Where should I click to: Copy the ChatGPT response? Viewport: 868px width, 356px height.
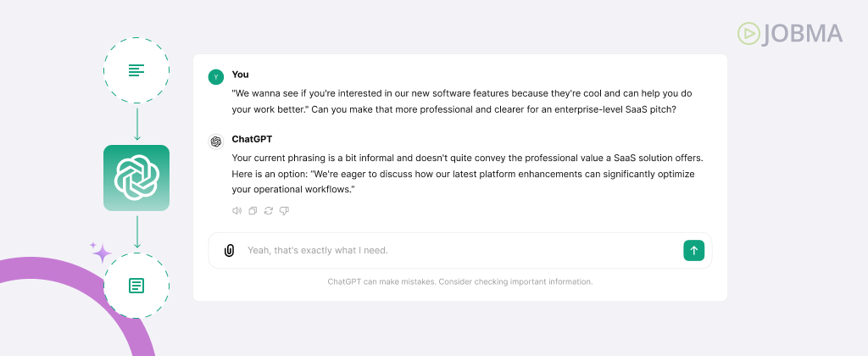click(x=253, y=210)
